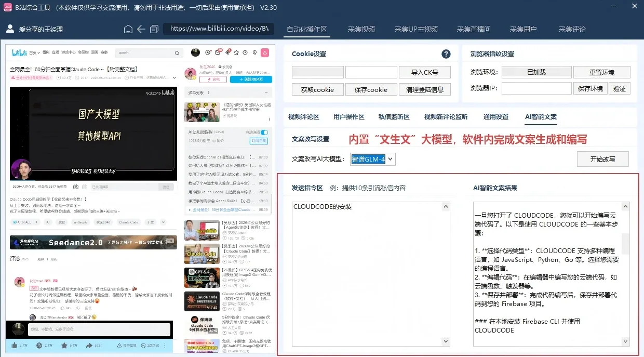Image resolution: width=644 pixels, height=357 pixels.
Task: Toggle the 自动连播 switch
Action: (264, 133)
